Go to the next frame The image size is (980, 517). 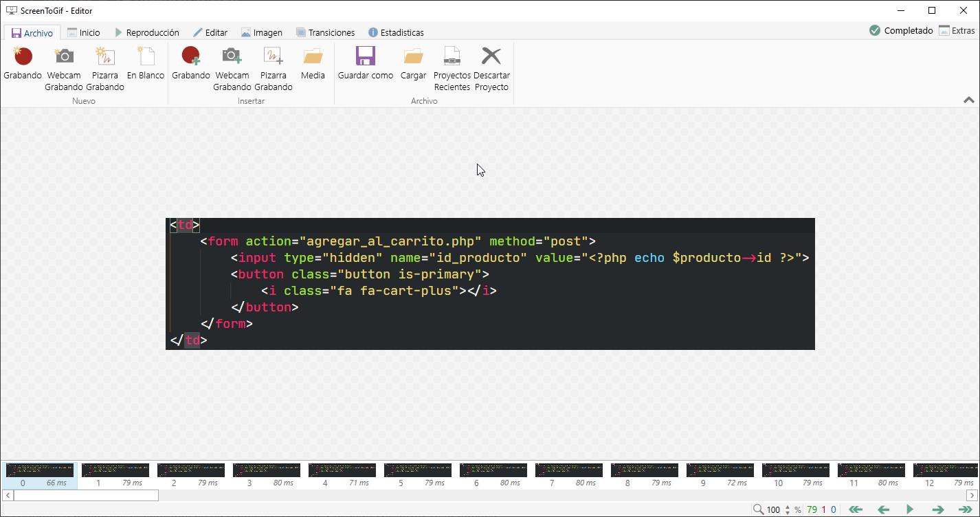pyautogui.click(x=937, y=509)
